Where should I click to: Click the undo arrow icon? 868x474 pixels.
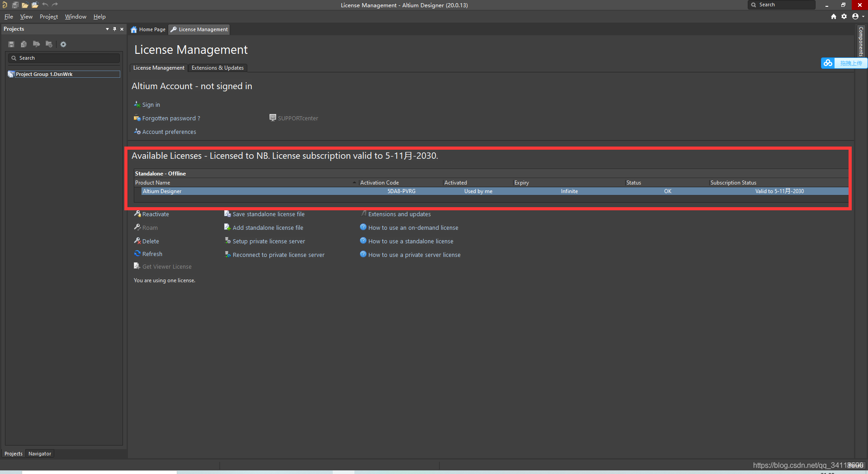pyautogui.click(x=45, y=5)
